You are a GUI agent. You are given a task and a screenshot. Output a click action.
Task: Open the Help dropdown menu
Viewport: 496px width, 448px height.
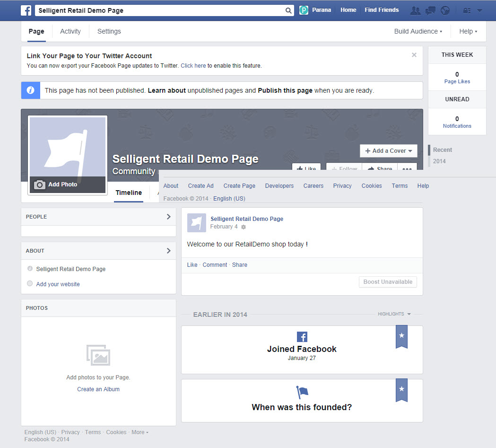(468, 31)
